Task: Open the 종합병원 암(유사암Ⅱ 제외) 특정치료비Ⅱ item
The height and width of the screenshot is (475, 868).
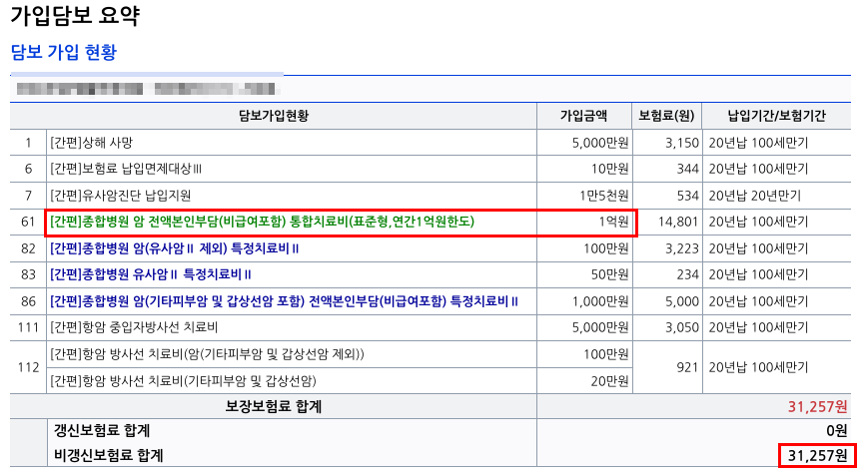Action: pos(175,248)
